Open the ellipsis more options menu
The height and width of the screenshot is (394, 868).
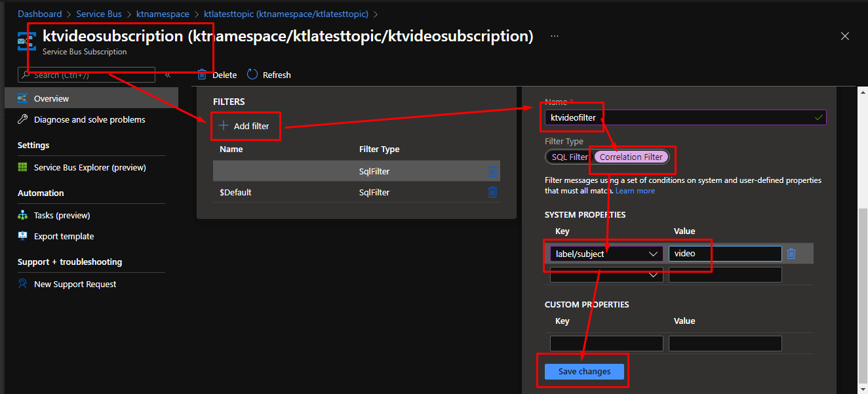(x=555, y=37)
